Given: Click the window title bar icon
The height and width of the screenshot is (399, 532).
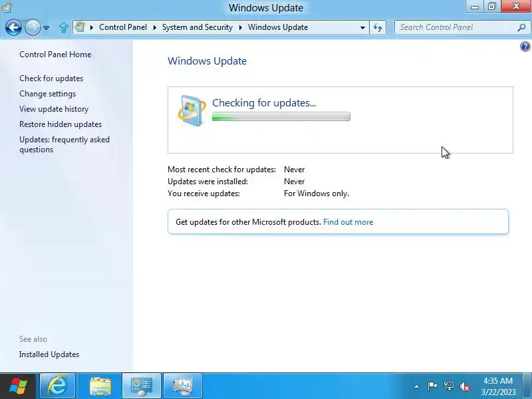Looking at the screenshot, I should (x=7, y=7).
